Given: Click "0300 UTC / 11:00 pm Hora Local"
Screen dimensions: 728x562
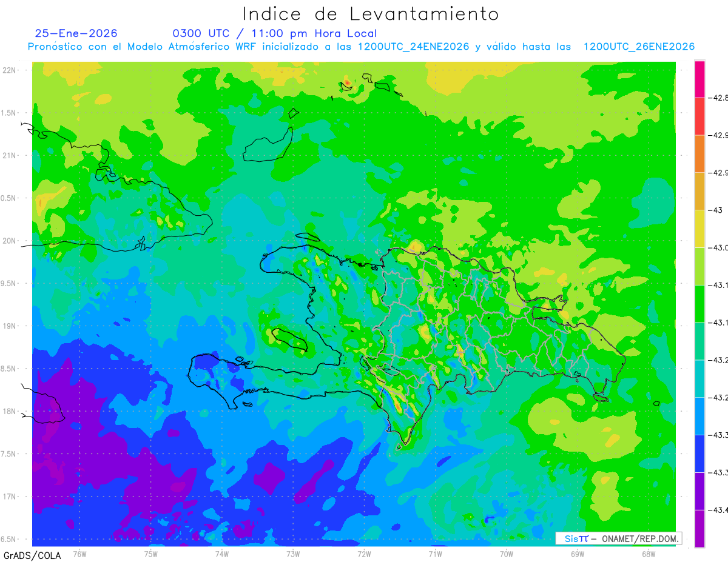Looking at the screenshot, I should [275, 34].
